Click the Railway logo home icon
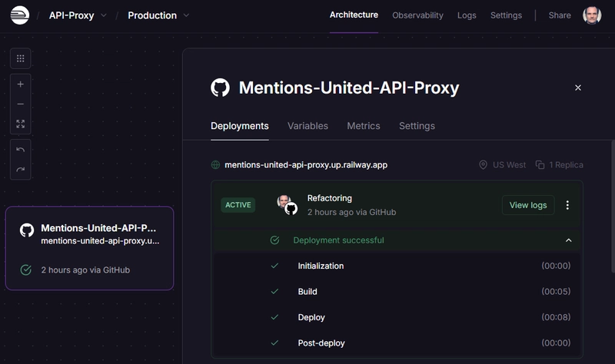 pyautogui.click(x=20, y=15)
